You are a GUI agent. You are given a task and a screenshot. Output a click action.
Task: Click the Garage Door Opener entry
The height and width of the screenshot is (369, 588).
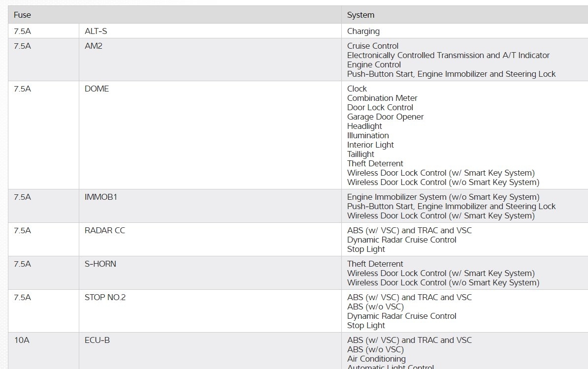tap(385, 117)
